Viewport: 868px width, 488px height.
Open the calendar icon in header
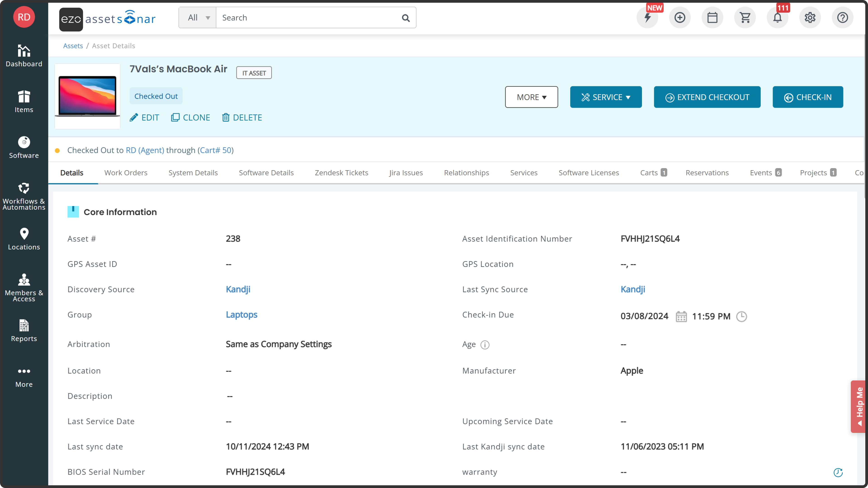pos(712,18)
